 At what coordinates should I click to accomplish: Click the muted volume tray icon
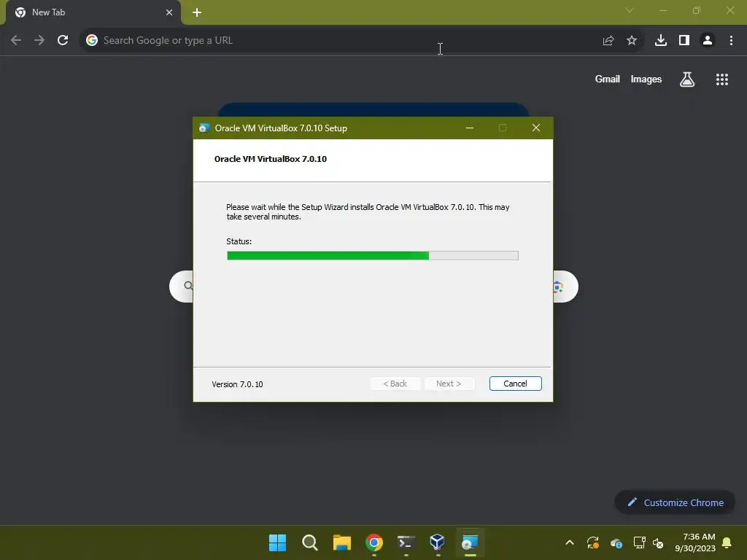click(x=658, y=542)
